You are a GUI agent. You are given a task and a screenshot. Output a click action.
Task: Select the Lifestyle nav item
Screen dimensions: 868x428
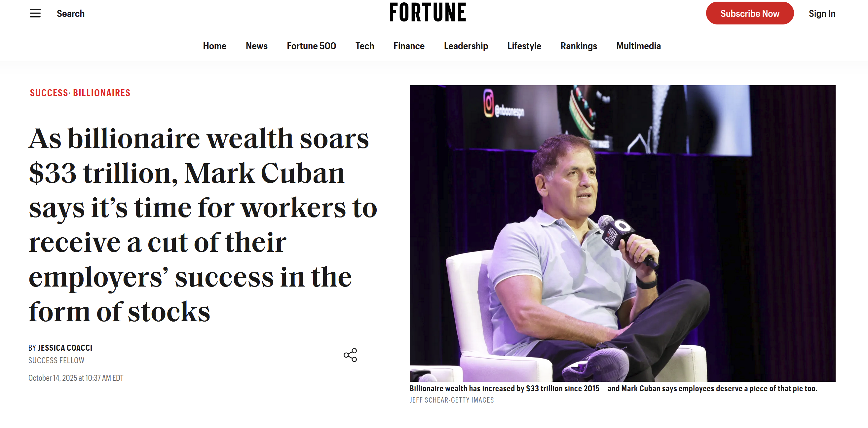524,46
